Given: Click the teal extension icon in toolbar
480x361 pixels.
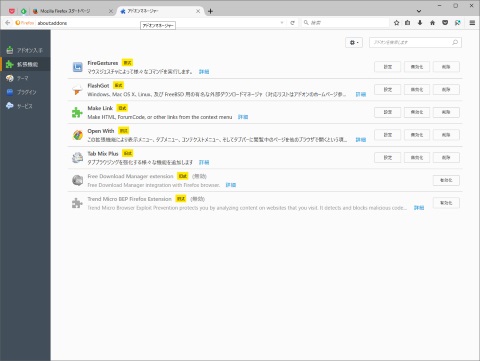Looking at the screenshot, I should coord(458,23).
